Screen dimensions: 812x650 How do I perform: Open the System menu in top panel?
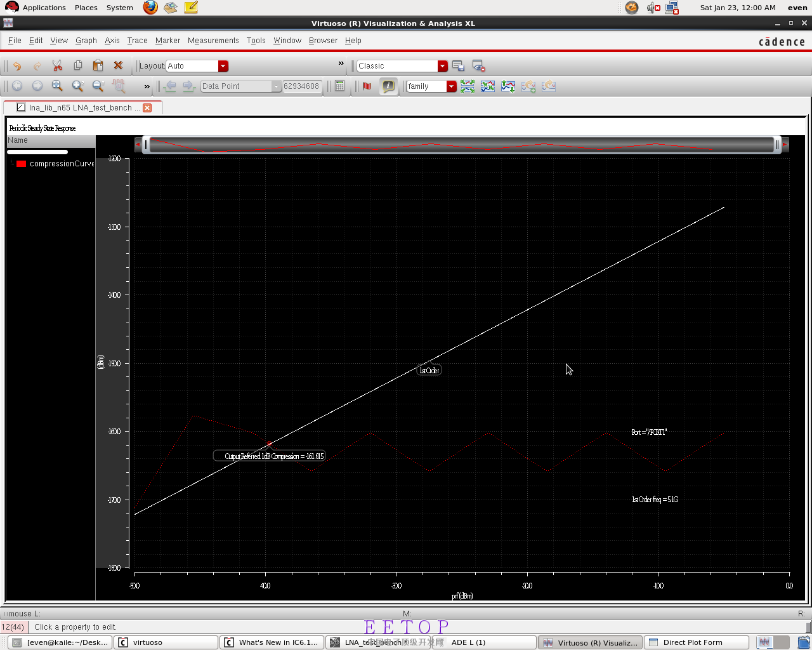tap(120, 8)
